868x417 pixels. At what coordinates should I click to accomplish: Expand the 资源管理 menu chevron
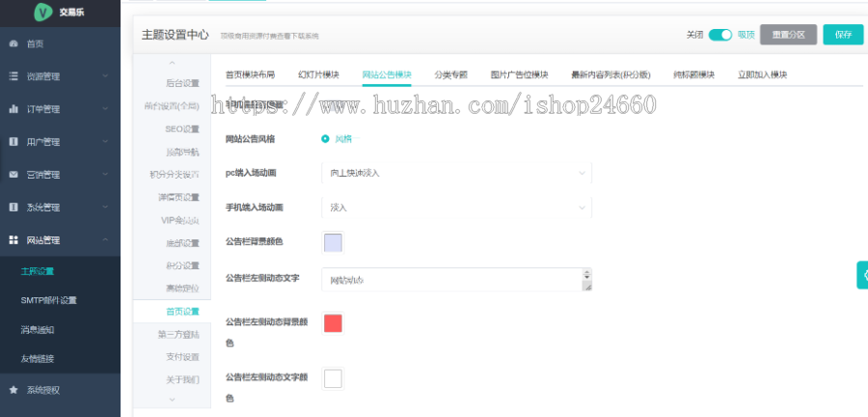click(105, 76)
